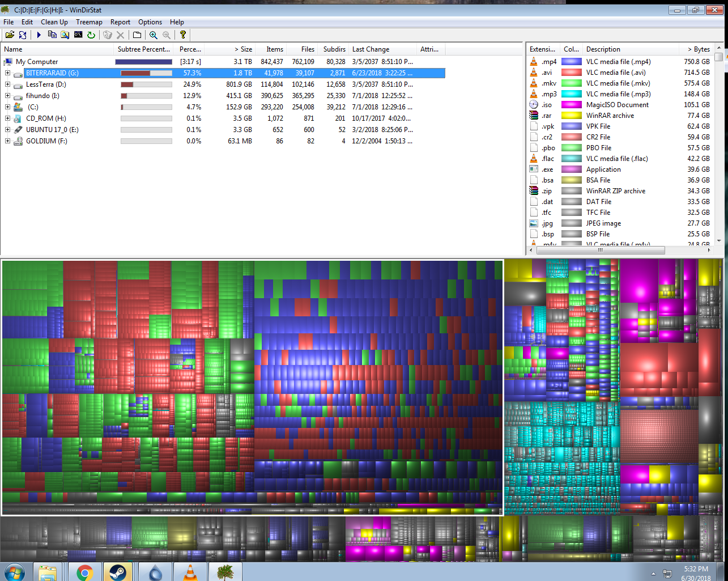Select the .iso color swatch in extension list
This screenshot has width=728, height=581.
click(572, 105)
